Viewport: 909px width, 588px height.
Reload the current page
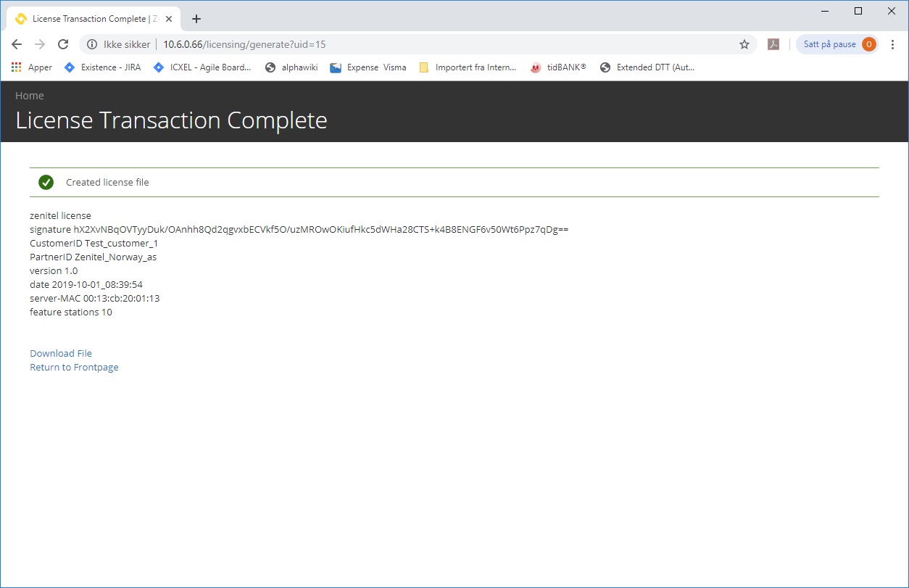click(63, 44)
